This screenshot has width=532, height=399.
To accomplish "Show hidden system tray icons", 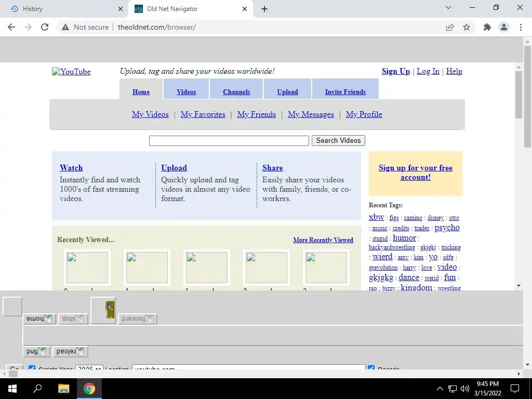I will coord(440,389).
